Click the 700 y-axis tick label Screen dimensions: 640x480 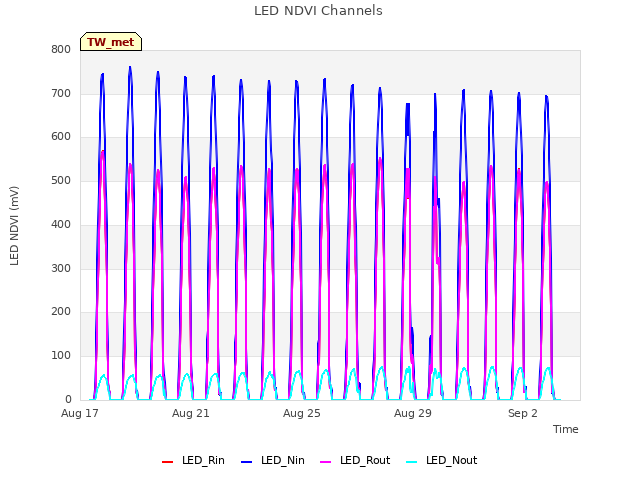point(61,93)
